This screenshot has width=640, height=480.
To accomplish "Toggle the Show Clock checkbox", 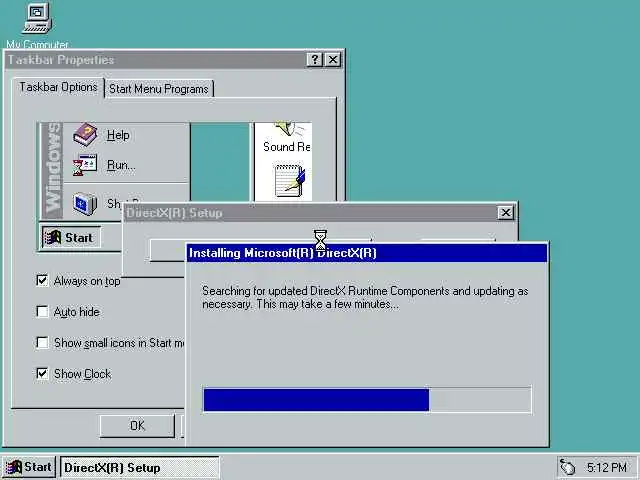I will pyautogui.click(x=42, y=373).
